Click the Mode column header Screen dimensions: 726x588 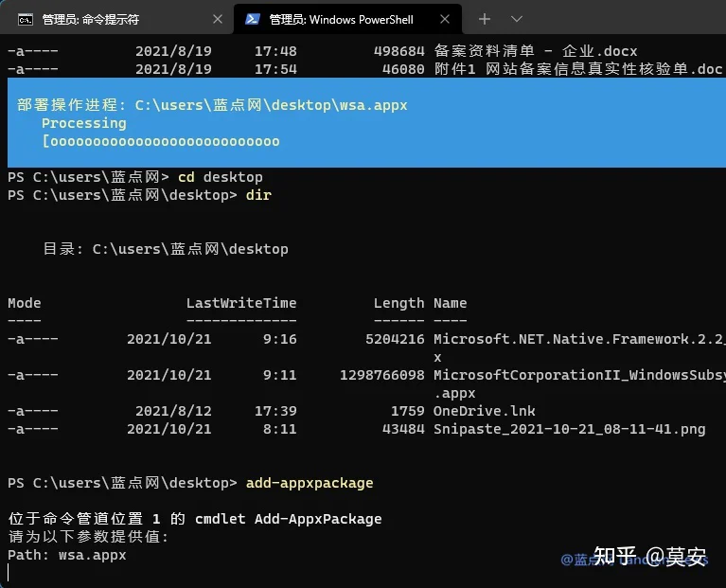click(25, 303)
